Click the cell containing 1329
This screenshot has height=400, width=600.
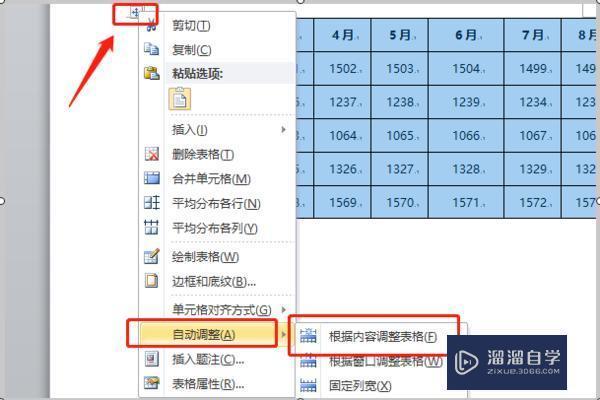pos(533,169)
